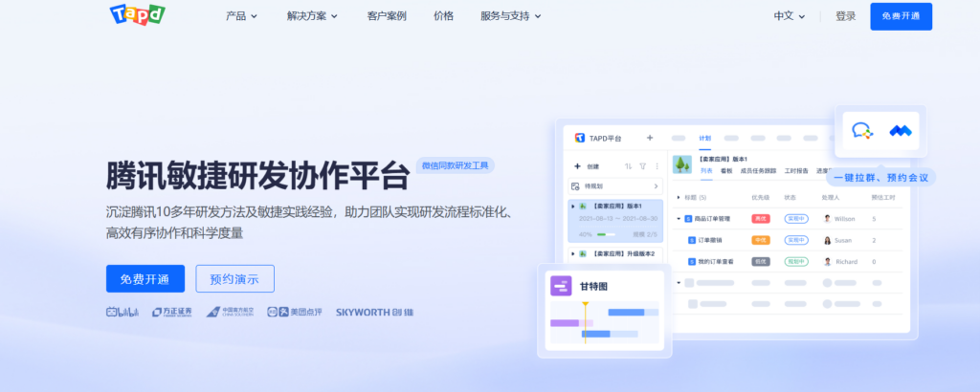This screenshot has height=392, width=980.
Task: Click the 低优 priority tag
Action: coord(761,262)
